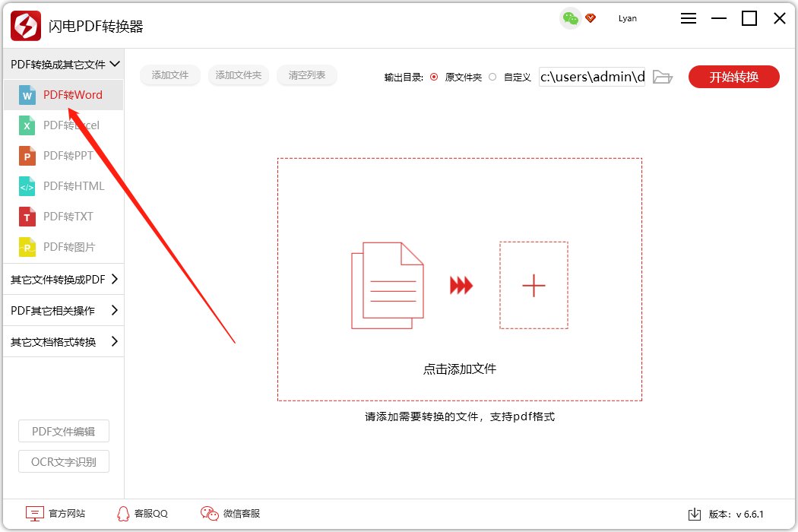Open the PDF转PPT converter
Image resolution: width=798 pixels, height=532 pixels.
68,155
